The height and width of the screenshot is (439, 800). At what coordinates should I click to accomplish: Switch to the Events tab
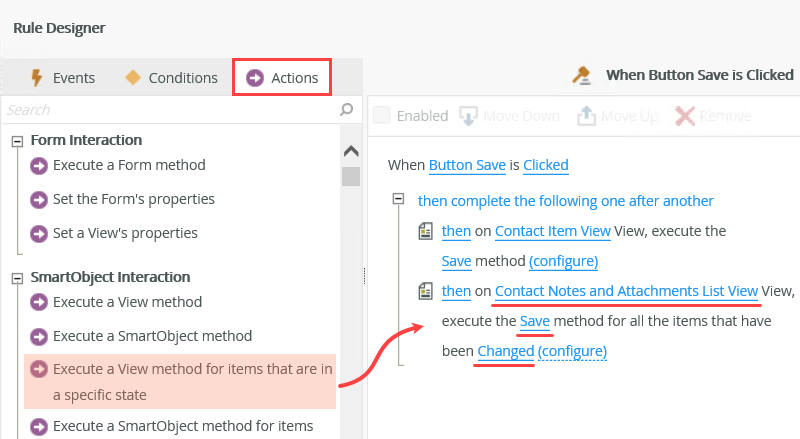click(62, 78)
